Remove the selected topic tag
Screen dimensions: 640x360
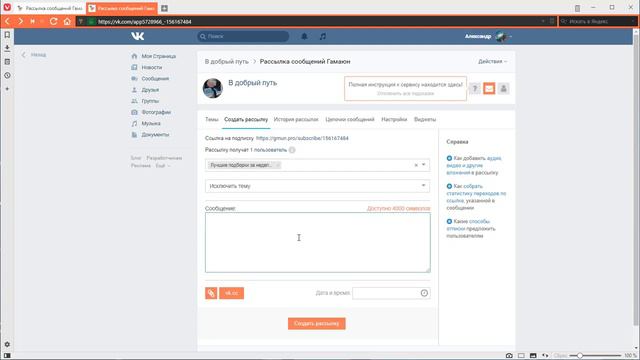(x=278, y=165)
